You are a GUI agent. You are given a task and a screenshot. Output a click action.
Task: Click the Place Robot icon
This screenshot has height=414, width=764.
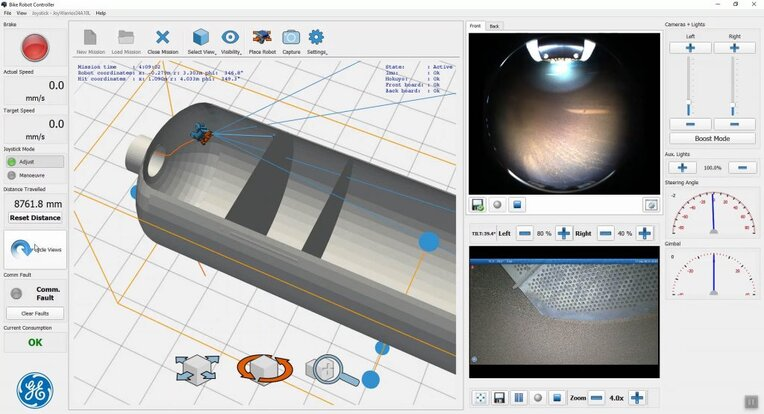[262, 38]
